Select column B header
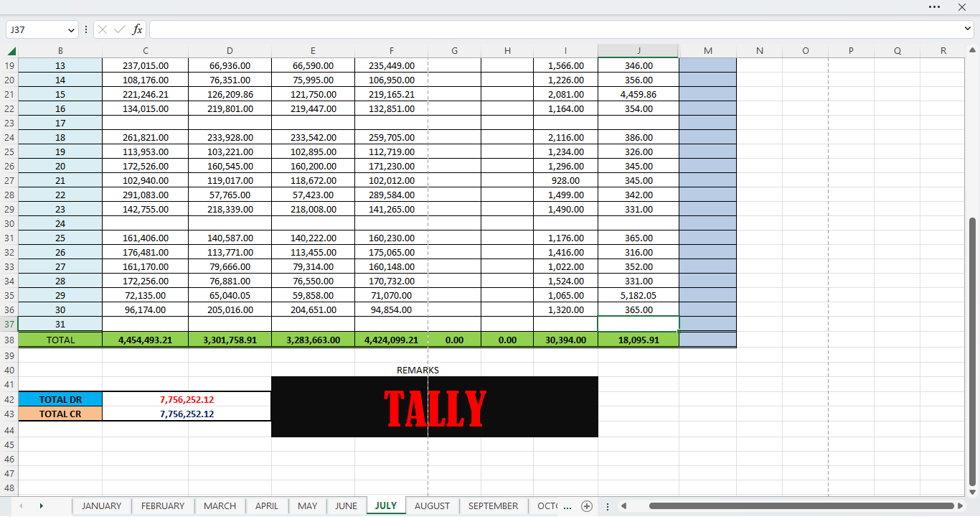Image resolution: width=980 pixels, height=517 pixels. coord(60,51)
